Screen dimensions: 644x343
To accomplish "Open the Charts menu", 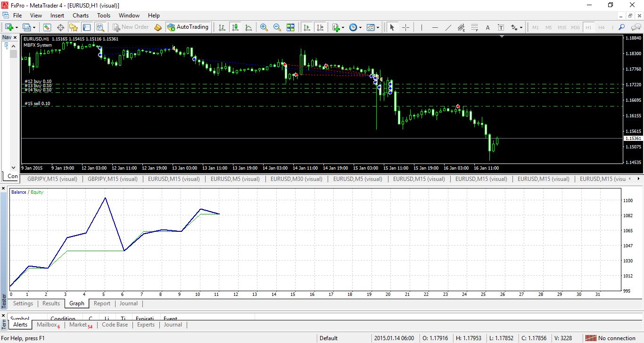I will [x=81, y=15].
